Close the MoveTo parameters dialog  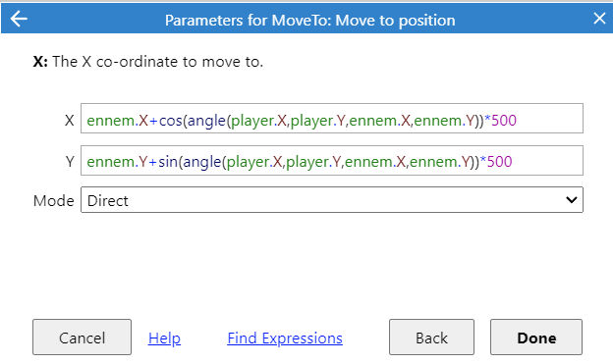[599, 19]
